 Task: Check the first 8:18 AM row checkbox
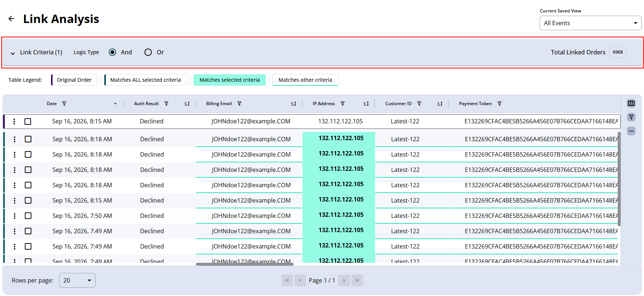click(x=28, y=139)
